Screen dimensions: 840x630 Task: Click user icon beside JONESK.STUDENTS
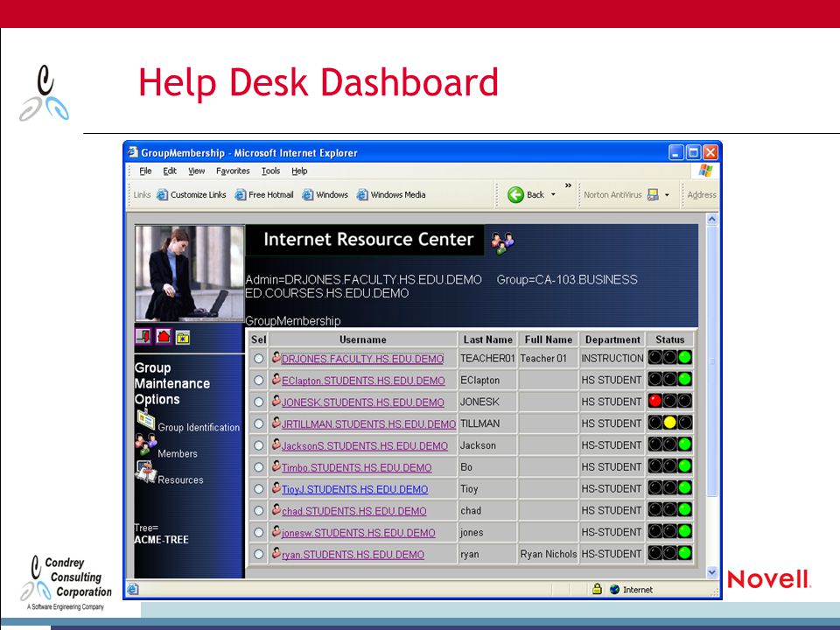276,401
